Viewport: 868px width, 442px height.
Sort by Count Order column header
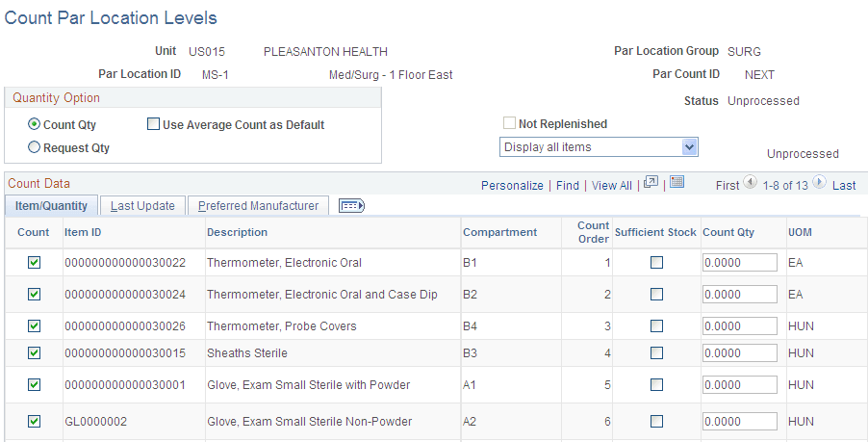pos(594,232)
